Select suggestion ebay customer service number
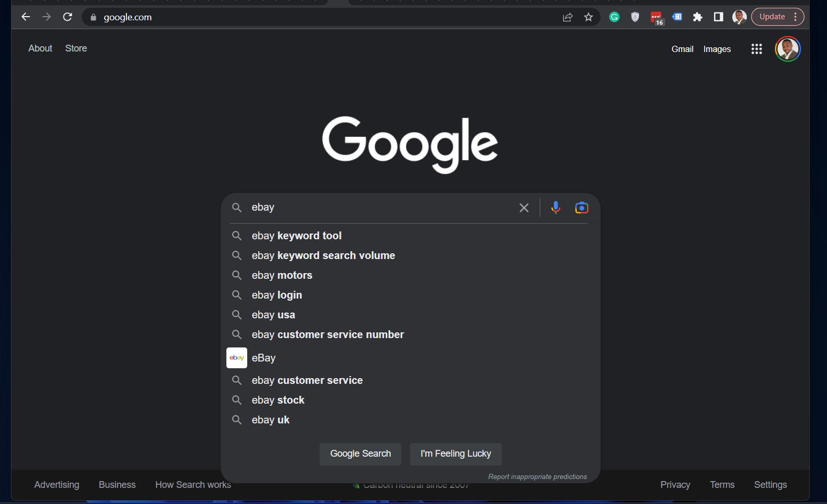Screen dimensions: 827x504 pos(410,334)
